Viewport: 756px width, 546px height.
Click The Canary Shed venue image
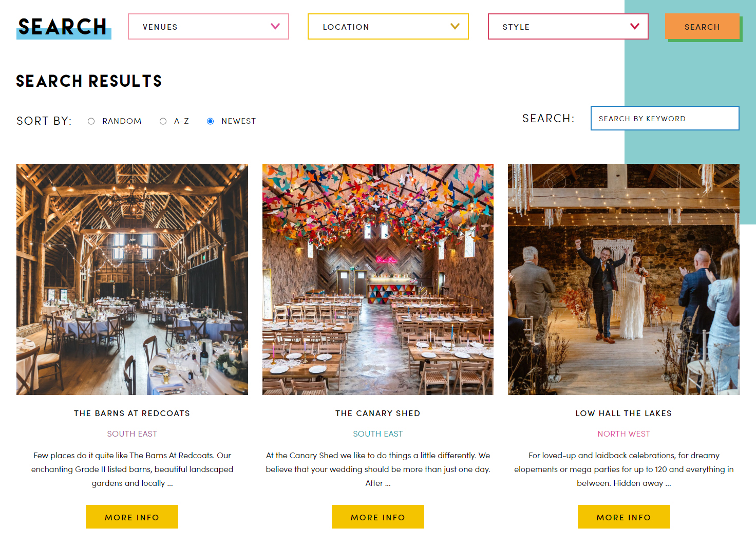(377, 279)
